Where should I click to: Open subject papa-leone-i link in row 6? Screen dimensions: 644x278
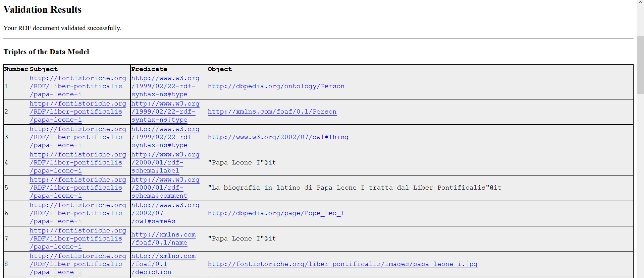point(78,213)
